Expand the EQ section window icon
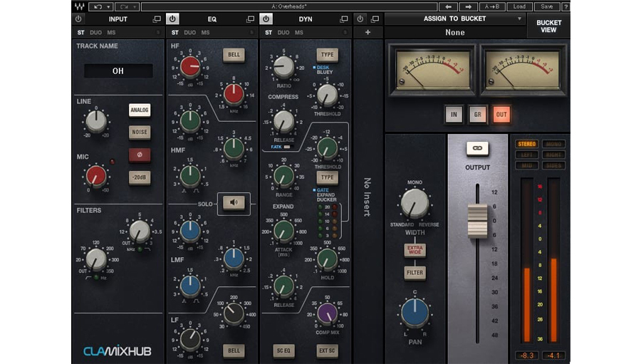 [x=250, y=19]
